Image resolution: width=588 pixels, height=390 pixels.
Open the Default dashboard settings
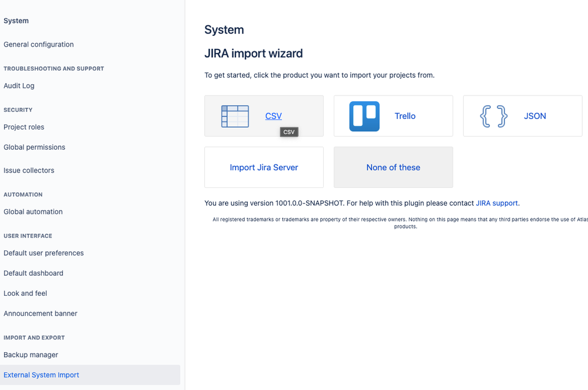33,273
